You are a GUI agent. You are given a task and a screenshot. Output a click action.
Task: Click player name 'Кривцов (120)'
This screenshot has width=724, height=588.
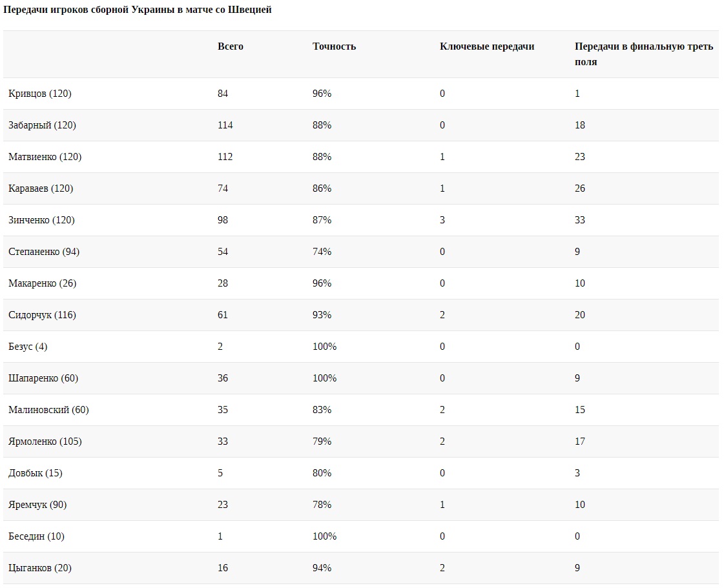pos(40,94)
